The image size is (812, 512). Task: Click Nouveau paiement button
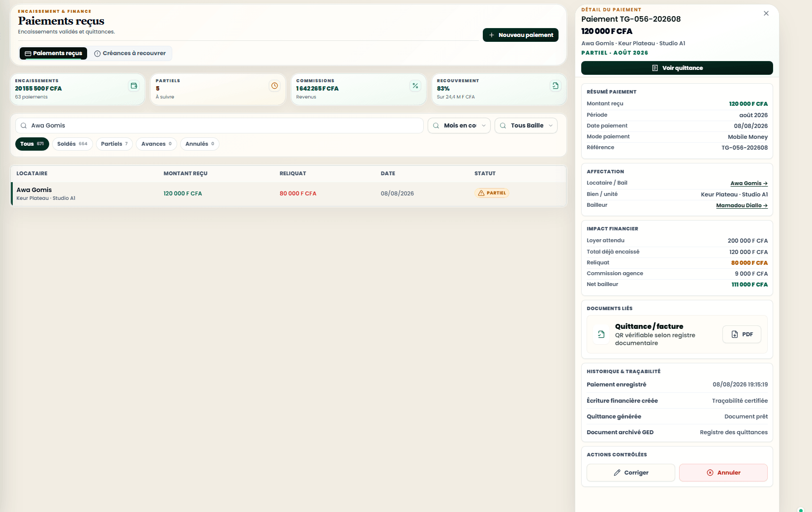coord(521,35)
